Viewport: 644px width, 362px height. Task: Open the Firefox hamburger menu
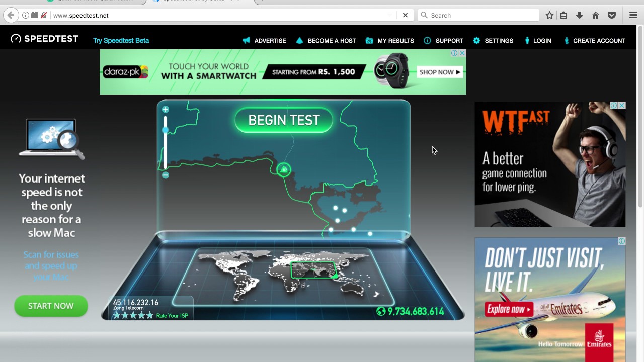tap(633, 15)
